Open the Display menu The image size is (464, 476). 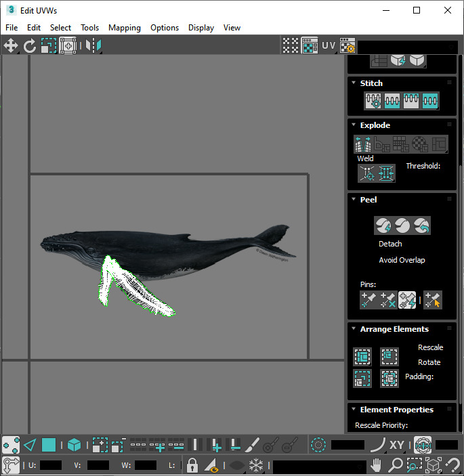point(201,28)
